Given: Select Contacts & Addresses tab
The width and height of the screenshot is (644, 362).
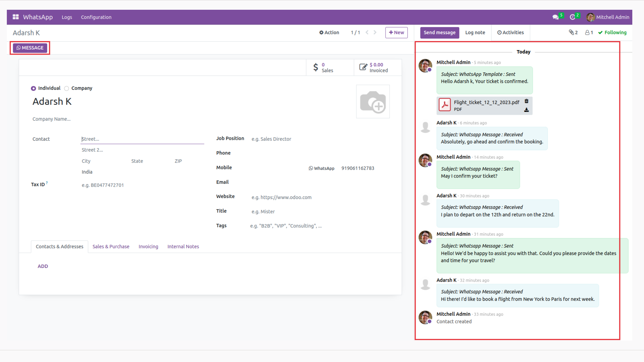Looking at the screenshot, I should coord(59,247).
